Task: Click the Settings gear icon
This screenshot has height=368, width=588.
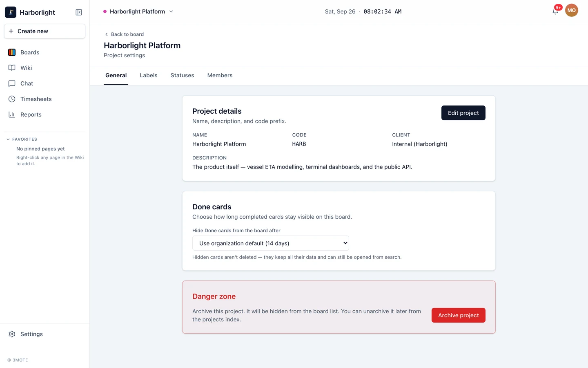Action: (x=12, y=334)
